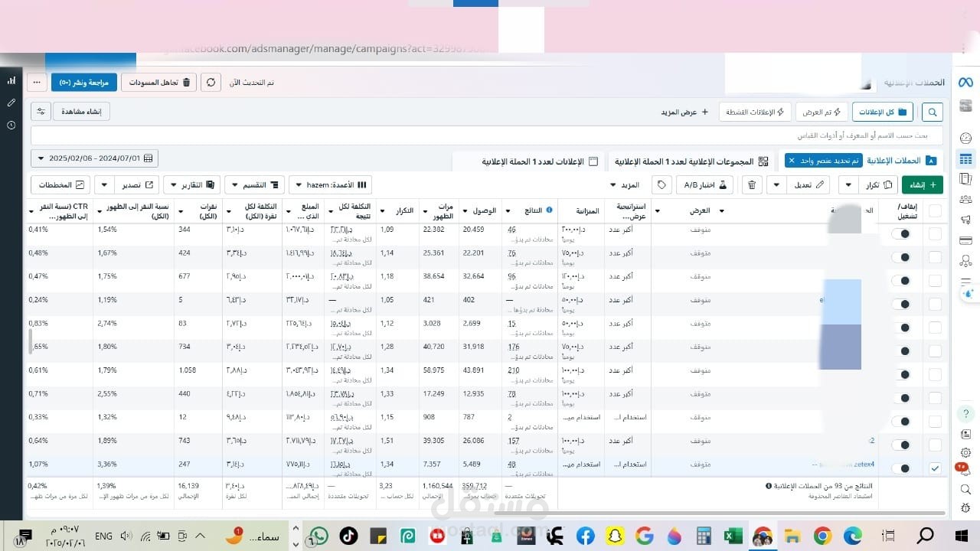This screenshot has width=980, height=551.
Task: Open the megaphone advertising icon in sidebar
Action: pos(965,220)
